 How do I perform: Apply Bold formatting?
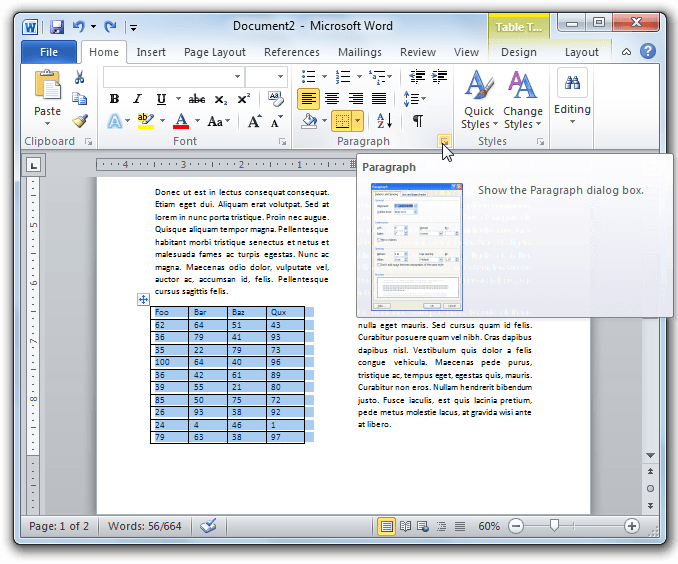click(114, 99)
